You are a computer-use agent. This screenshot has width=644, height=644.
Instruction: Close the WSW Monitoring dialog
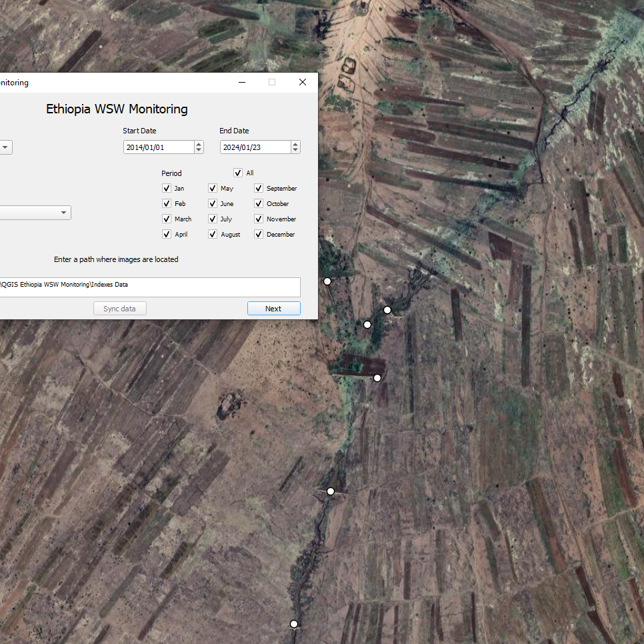pyautogui.click(x=303, y=82)
